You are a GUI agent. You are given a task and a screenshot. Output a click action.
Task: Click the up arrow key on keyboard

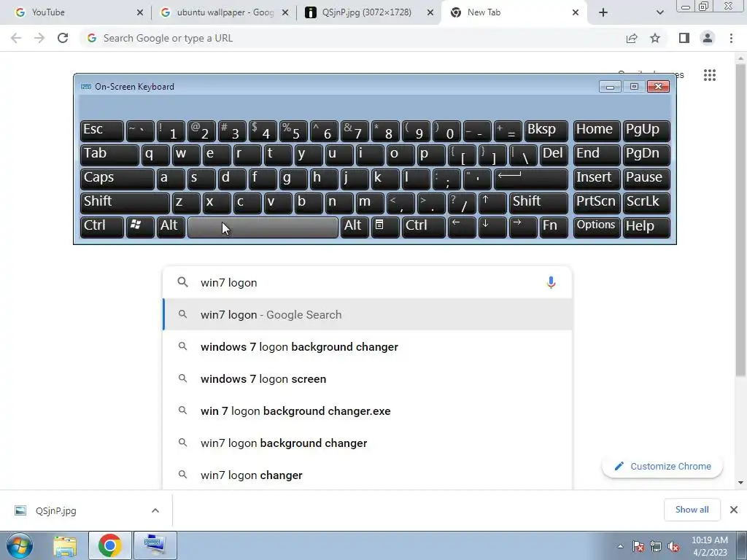point(492,203)
